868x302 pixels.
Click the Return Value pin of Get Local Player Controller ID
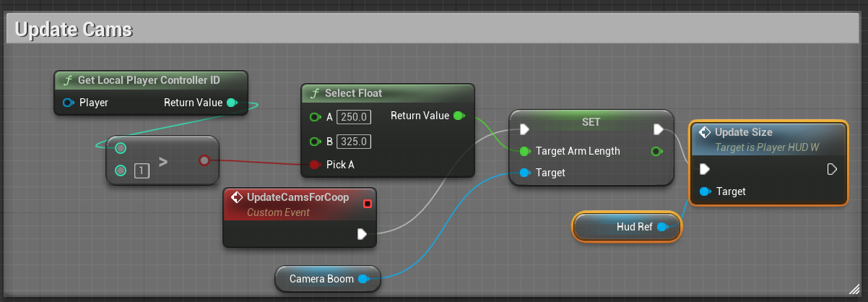point(231,103)
